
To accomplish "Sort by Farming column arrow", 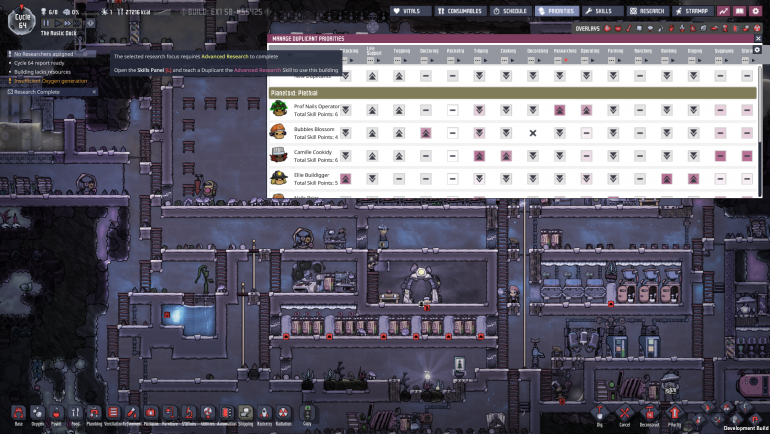I will 620,60.
